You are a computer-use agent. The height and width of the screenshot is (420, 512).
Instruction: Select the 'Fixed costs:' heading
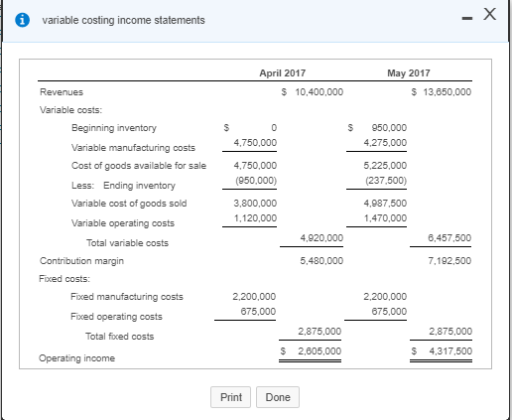point(64,279)
